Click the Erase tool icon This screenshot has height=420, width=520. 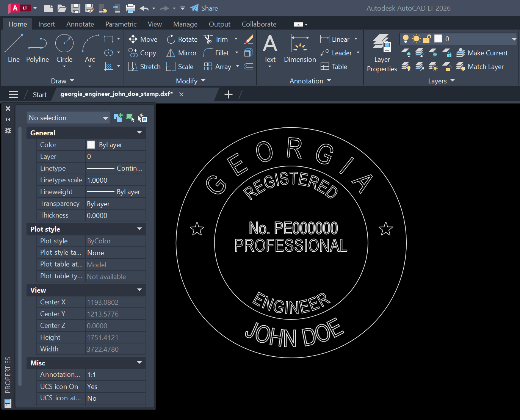coord(249,39)
